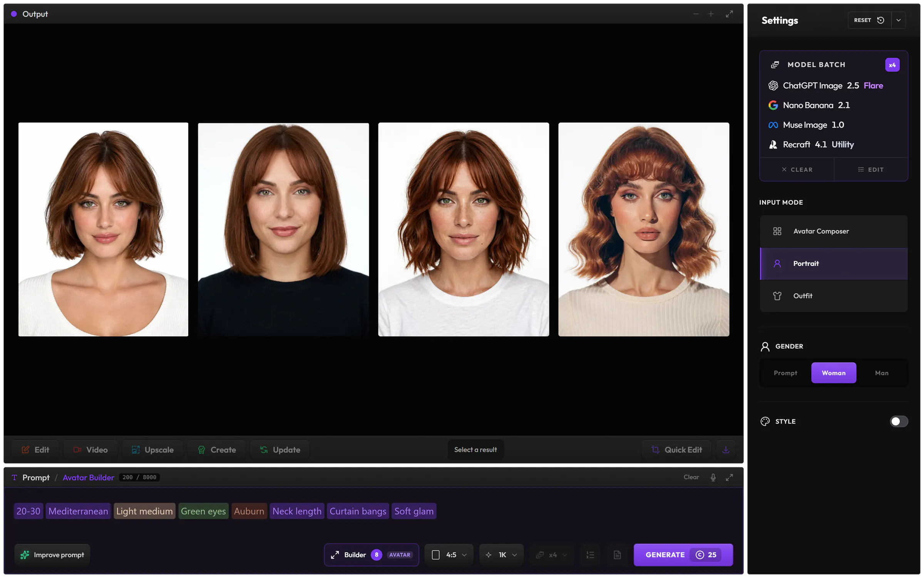Select the Outfit input mode
Viewport: 924px width, 578px height.
point(834,296)
